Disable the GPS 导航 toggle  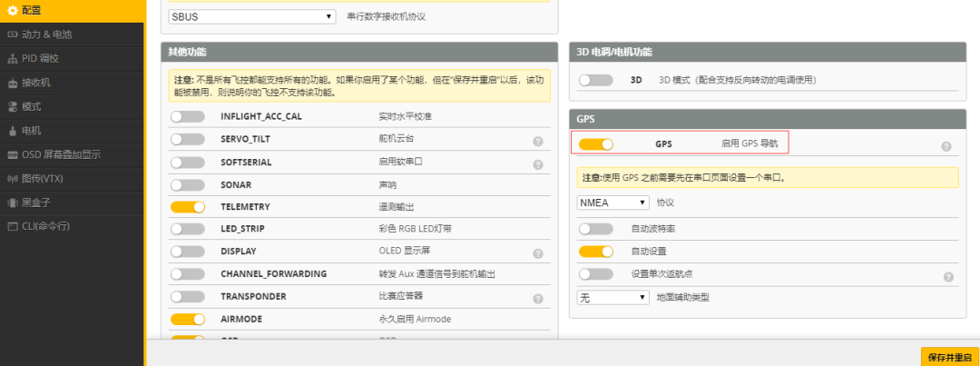pos(595,144)
